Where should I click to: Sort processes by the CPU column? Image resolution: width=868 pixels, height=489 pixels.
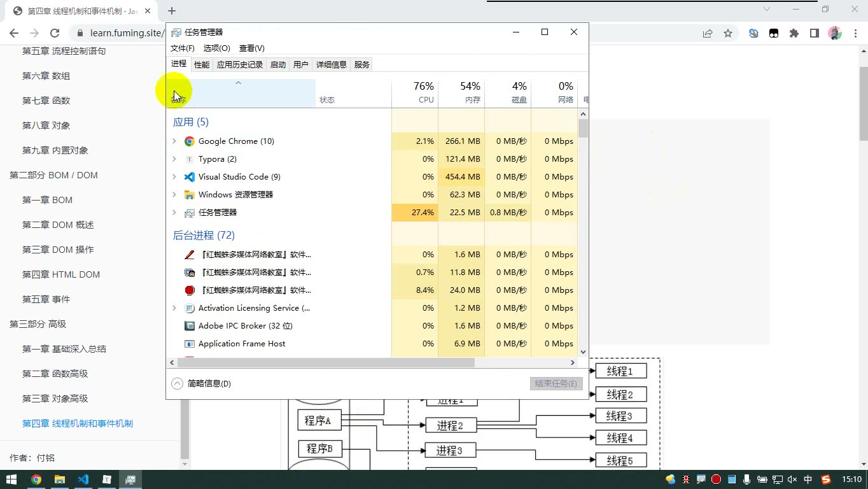click(415, 93)
